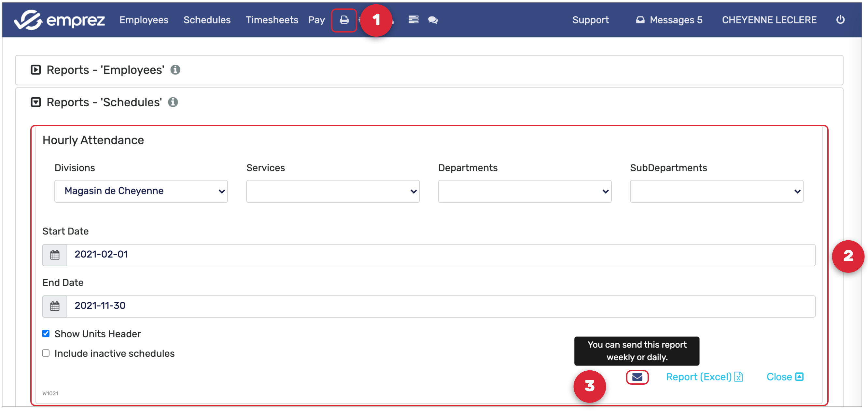Expand the Reports 'Employees' section
Image resolution: width=868 pixels, height=411 pixels.
(x=36, y=70)
